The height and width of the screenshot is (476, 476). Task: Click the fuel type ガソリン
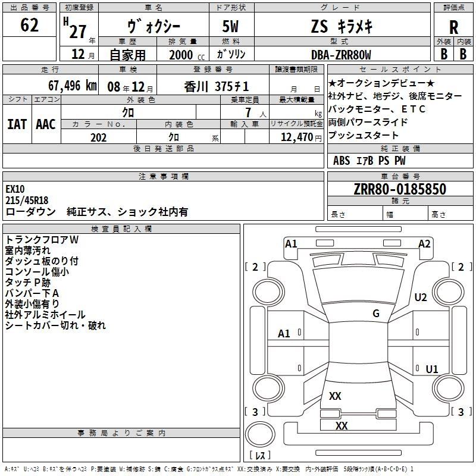(231, 54)
